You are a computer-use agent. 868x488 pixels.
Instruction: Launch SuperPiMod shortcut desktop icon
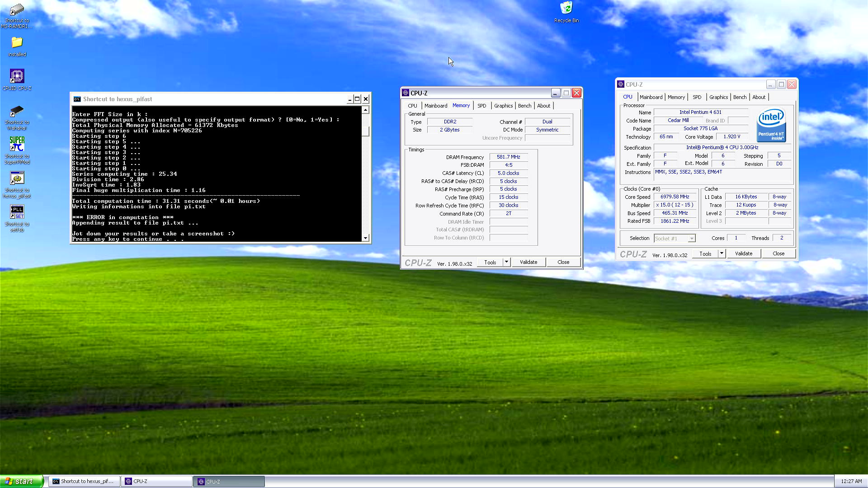tap(17, 150)
